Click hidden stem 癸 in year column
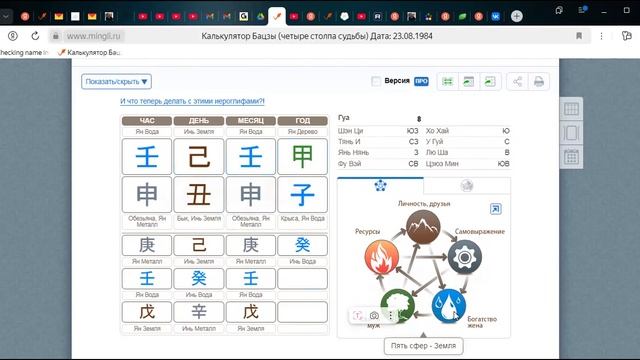The image size is (640, 360). point(302,245)
